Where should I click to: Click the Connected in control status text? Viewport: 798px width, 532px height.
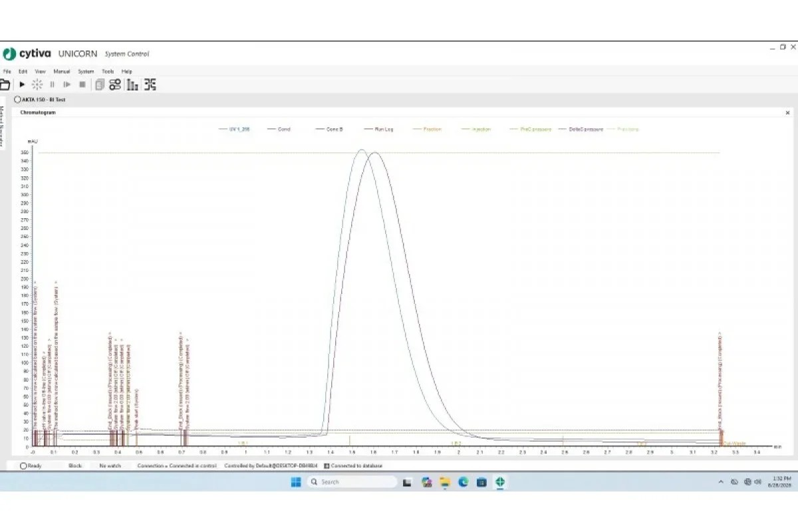pos(177,465)
